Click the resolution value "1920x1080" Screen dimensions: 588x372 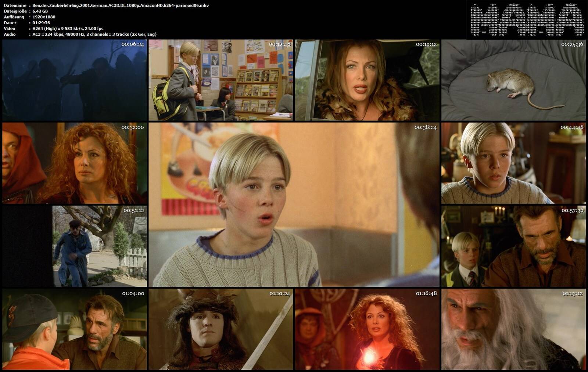pyautogui.click(x=44, y=17)
